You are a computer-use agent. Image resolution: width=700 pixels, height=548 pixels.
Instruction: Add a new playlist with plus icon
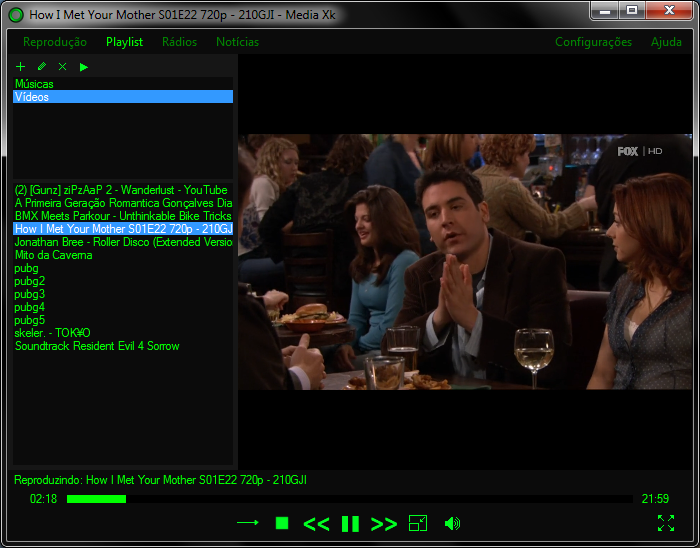(21, 66)
